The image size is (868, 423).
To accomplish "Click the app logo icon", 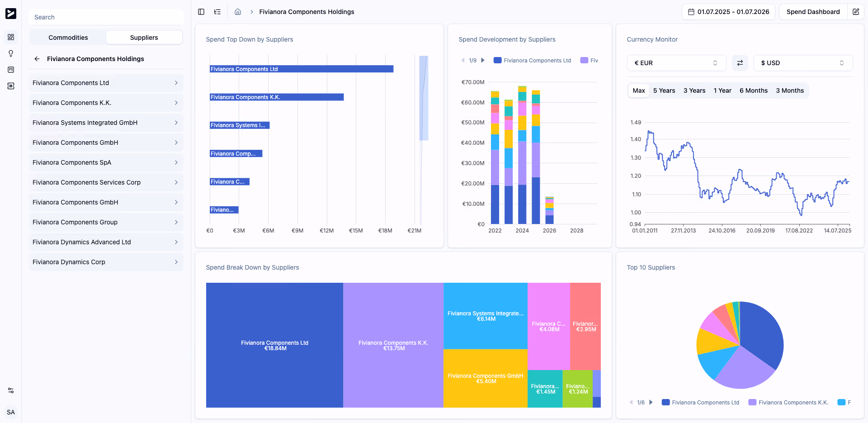I will point(11,14).
